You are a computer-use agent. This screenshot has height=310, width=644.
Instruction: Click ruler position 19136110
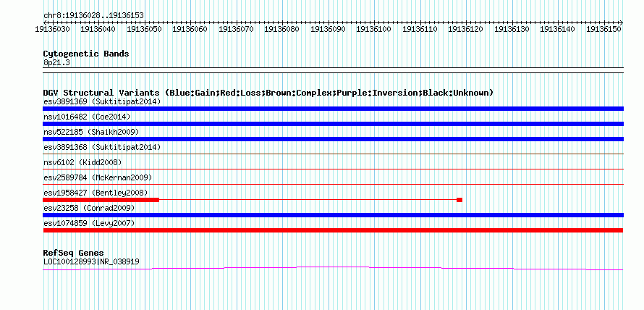pos(420,29)
